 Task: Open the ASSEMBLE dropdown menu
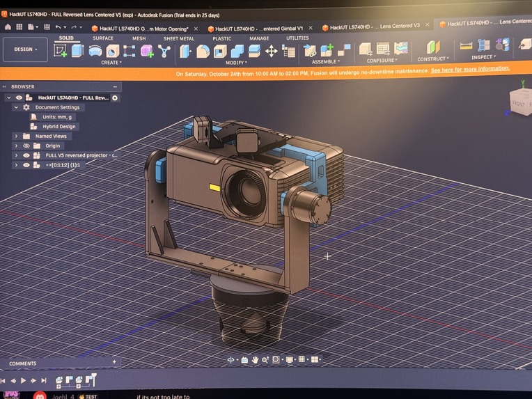click(x=325, y=62)
